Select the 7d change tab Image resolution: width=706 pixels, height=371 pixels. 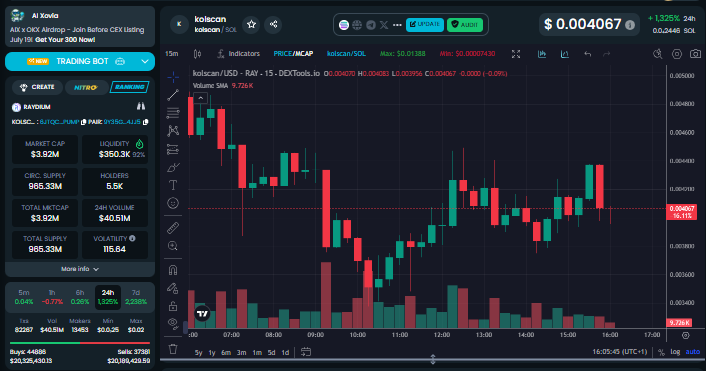[x=136, y=297]
